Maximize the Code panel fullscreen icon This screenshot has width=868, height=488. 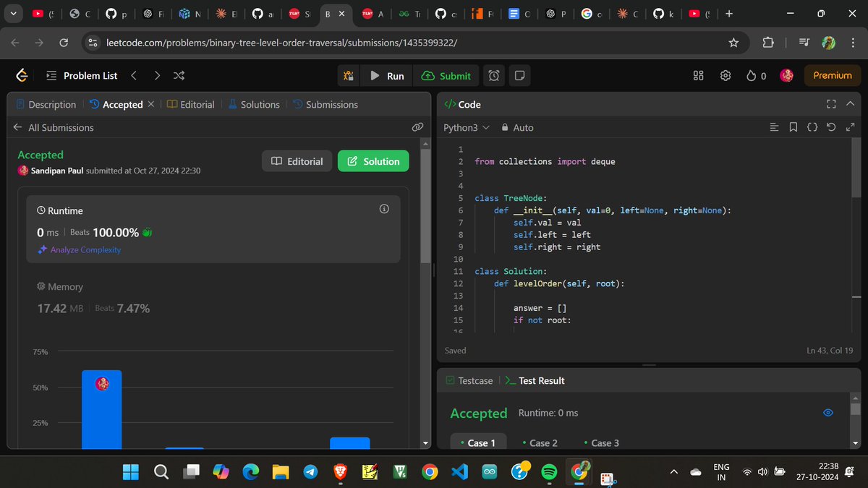[831, 104]
